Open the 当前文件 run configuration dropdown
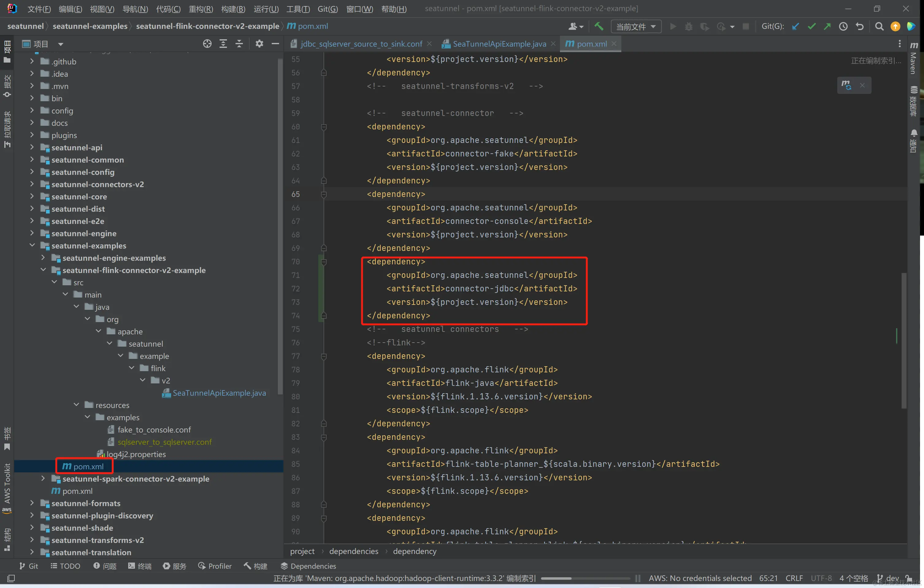 click(x=636, y=26)
